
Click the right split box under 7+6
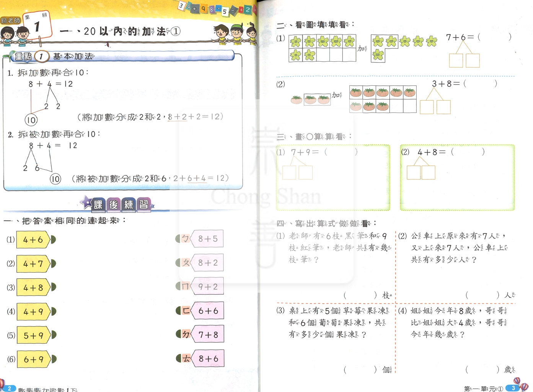click(x=473, y=60)
